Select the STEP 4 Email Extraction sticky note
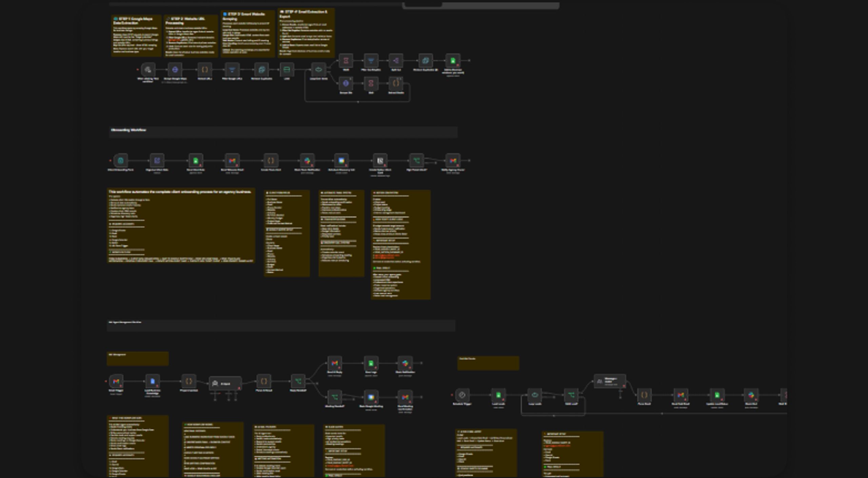Viewport: 868px width, 478px height. pos(306,33)
